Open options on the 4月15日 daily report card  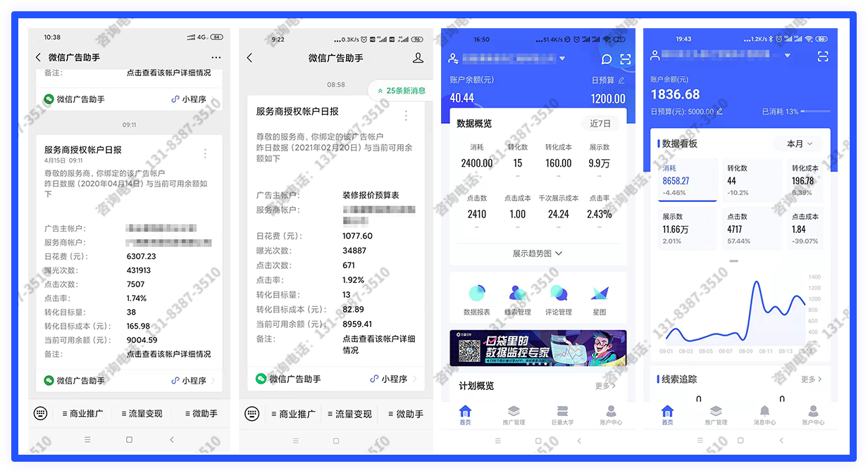(x=205, y=153)
